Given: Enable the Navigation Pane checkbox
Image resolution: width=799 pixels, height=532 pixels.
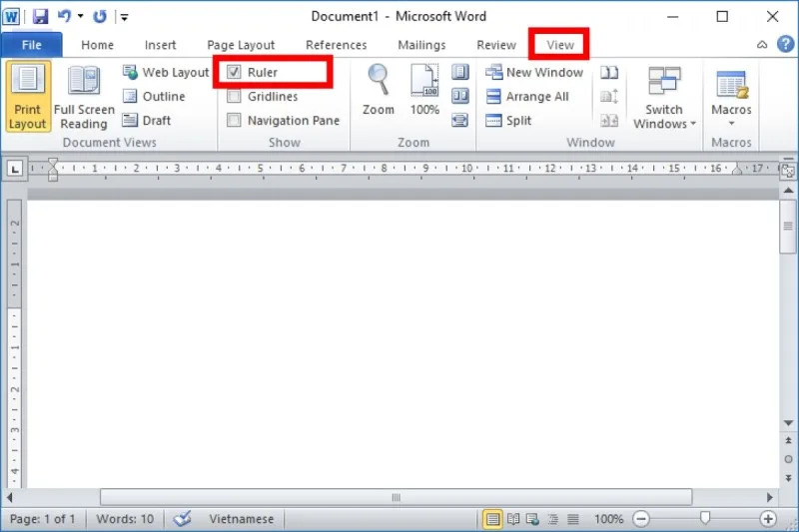Looking at the screenshot, I should (x=234, y=120).
